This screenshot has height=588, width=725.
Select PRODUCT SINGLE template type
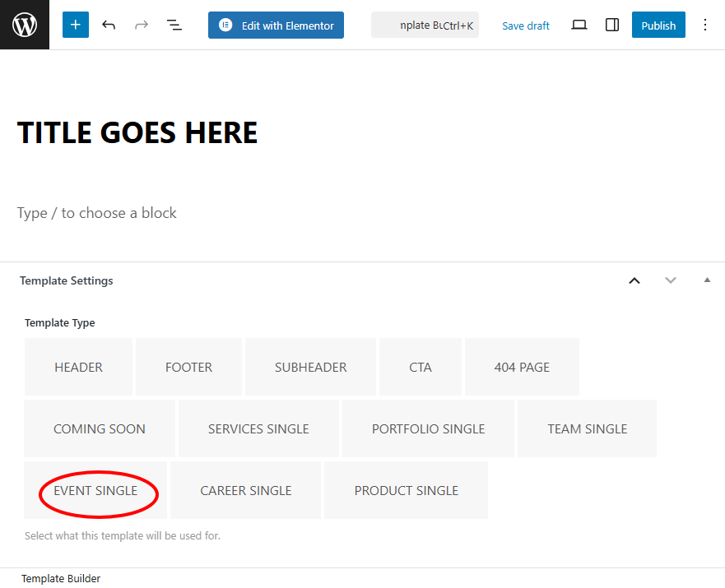406,490
